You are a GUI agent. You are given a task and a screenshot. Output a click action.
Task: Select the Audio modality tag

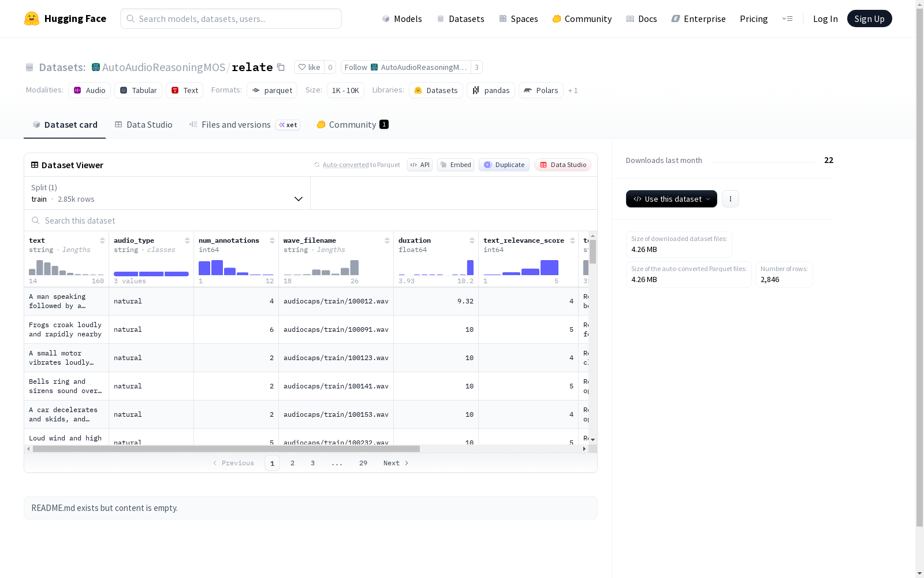tap(90, 90)
